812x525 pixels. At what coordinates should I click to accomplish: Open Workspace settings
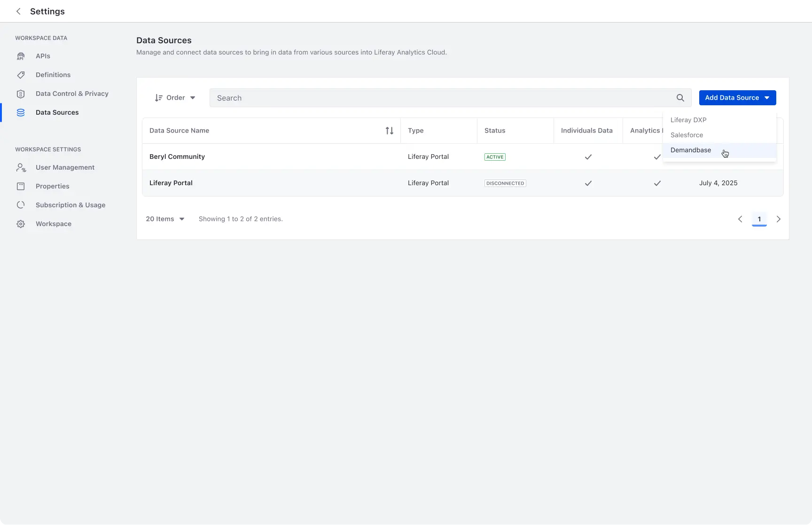click(54, 224)
